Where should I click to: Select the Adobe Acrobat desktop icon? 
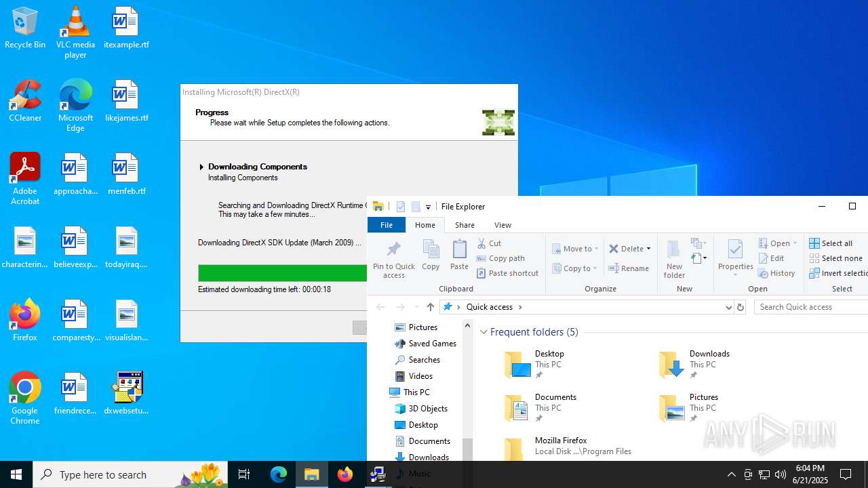pos(25,179)
